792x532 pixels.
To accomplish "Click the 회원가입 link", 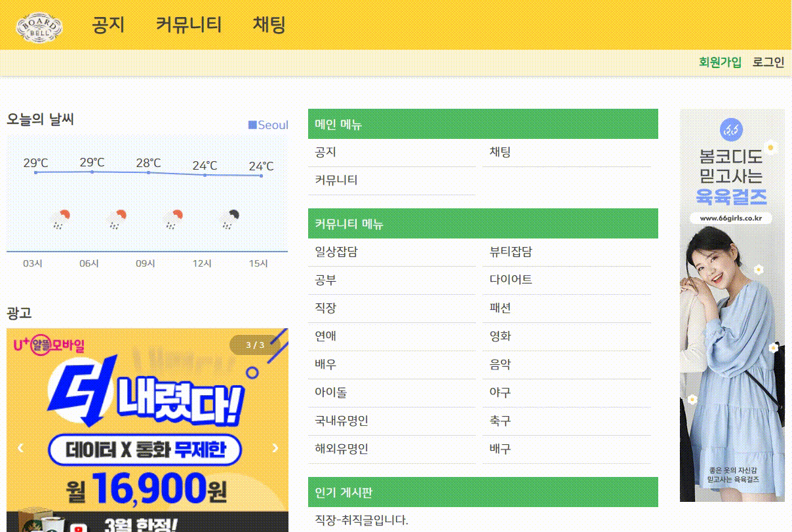I will pyautogui.click(x=720, y=62).
